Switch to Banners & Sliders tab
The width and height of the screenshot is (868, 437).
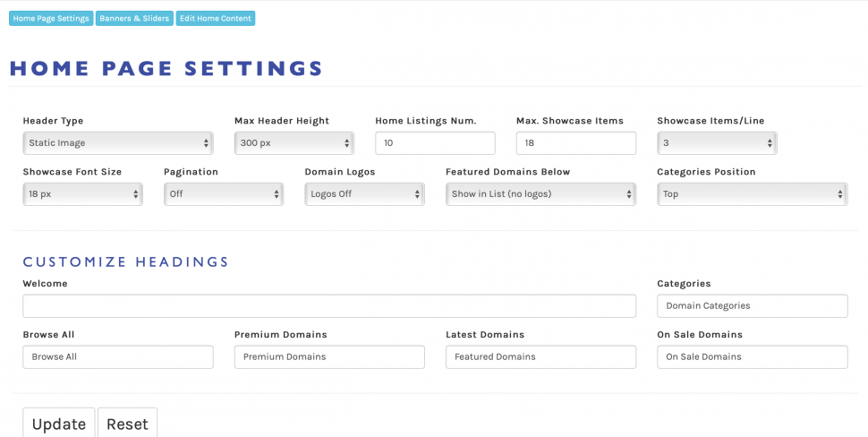(134, 19)
